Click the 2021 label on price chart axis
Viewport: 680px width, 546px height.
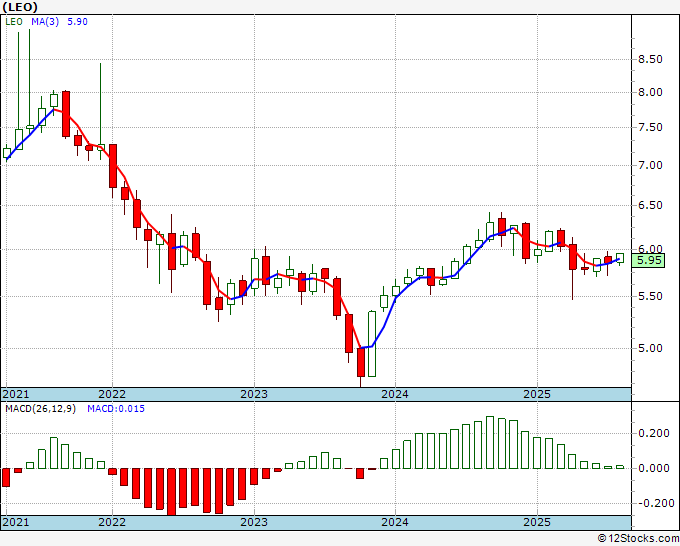16,394
